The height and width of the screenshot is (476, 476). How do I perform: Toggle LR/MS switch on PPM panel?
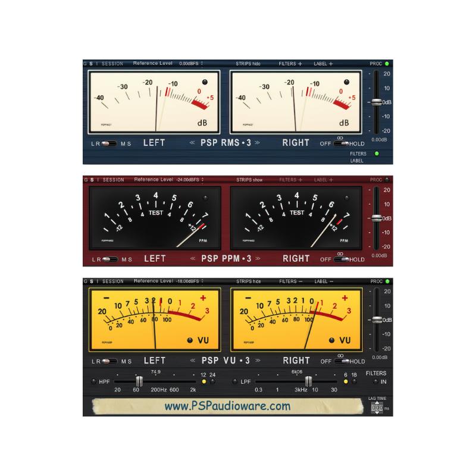click(110, 259)
